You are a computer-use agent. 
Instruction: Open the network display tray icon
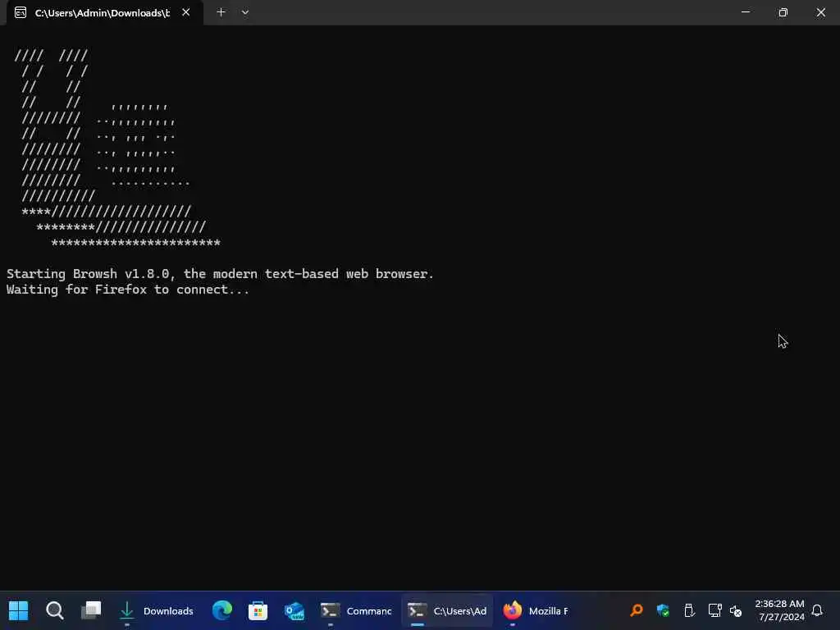pos(714,610)
